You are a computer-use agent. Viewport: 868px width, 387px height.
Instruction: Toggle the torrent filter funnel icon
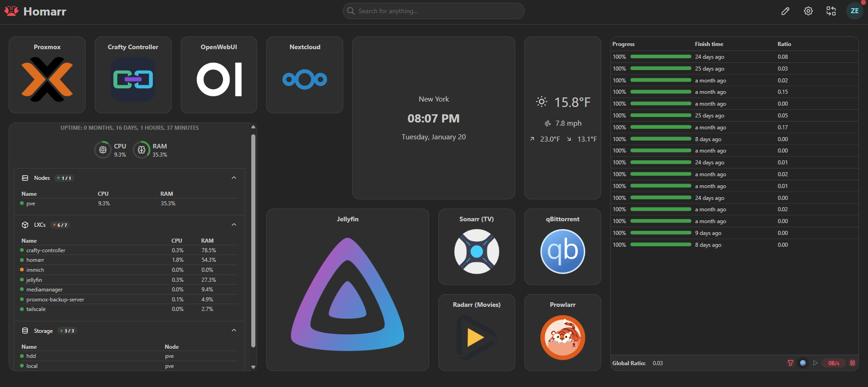coord(790,363)
